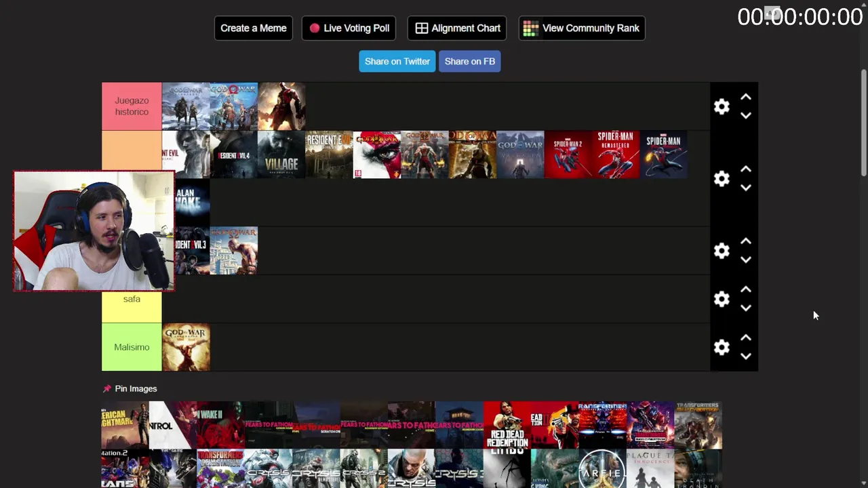The width and height of the screenshot is (868, 488).
Task: Select God of War cover in Malisimo tier
Action: pos(186,347)
